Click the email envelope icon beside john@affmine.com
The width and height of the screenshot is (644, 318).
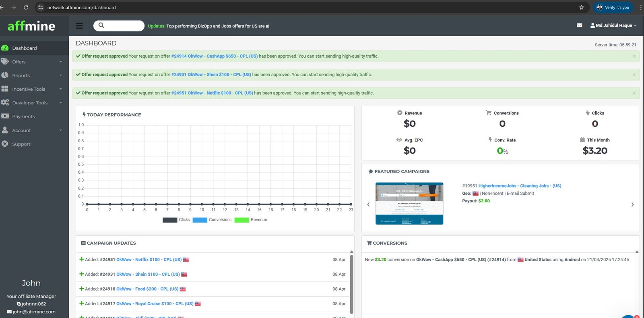click(x=9, y=312)
